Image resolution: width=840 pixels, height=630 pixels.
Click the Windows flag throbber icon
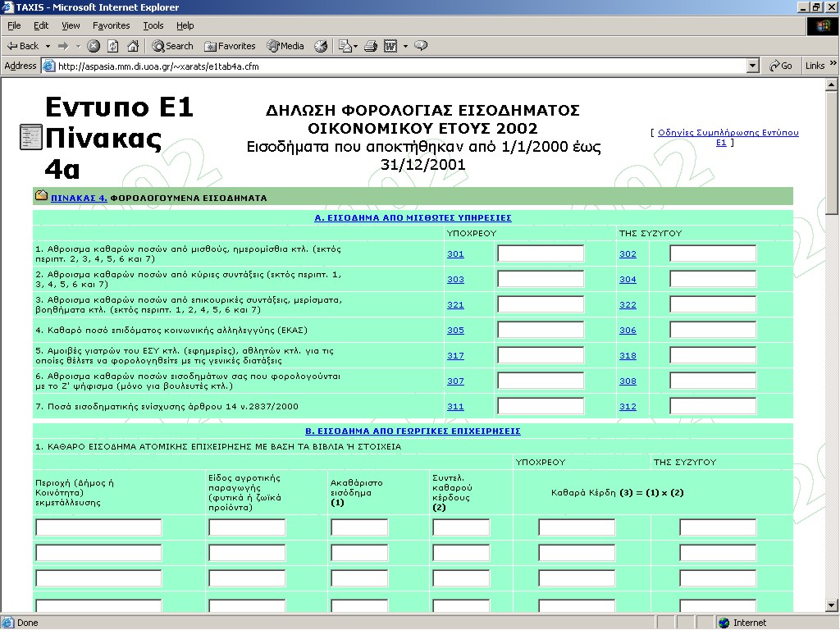point(823,26)
